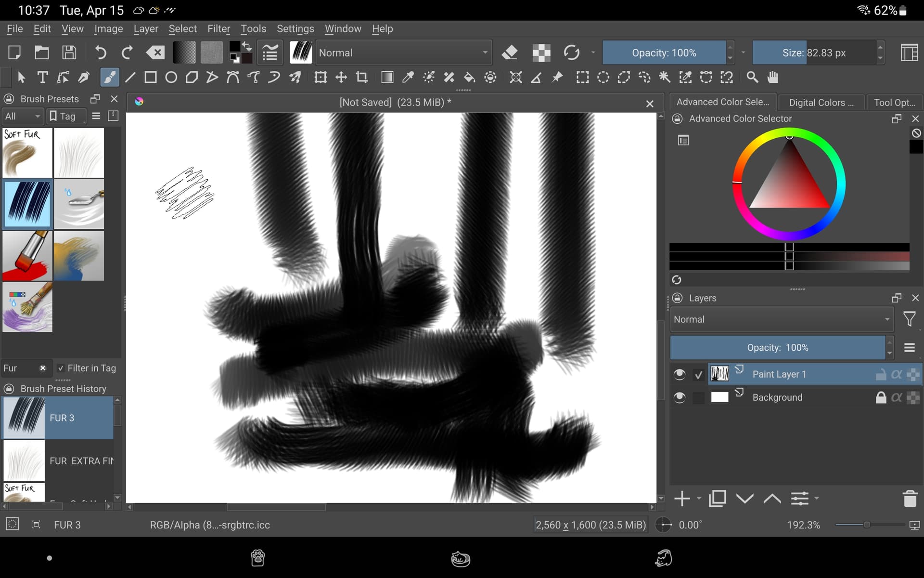The height and width of the screenshot is (578, 924).
Task: Select the Color Sampler eyedropper tool
Action: pos(408,78)
